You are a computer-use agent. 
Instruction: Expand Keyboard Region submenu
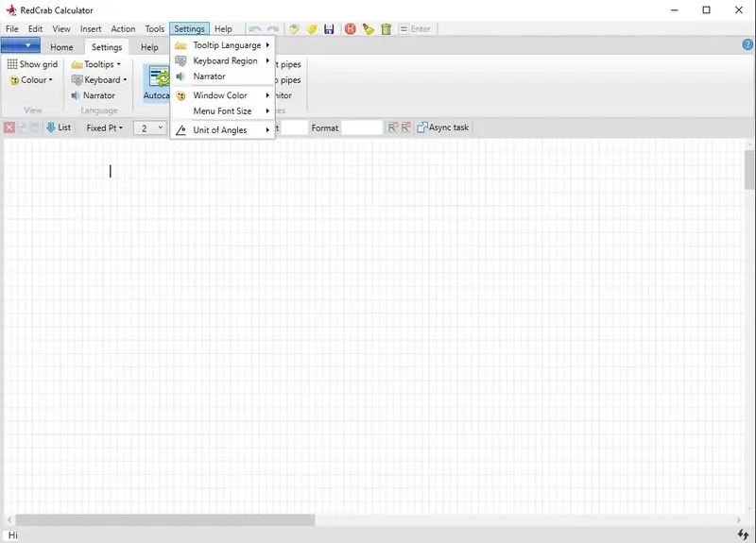223,60
